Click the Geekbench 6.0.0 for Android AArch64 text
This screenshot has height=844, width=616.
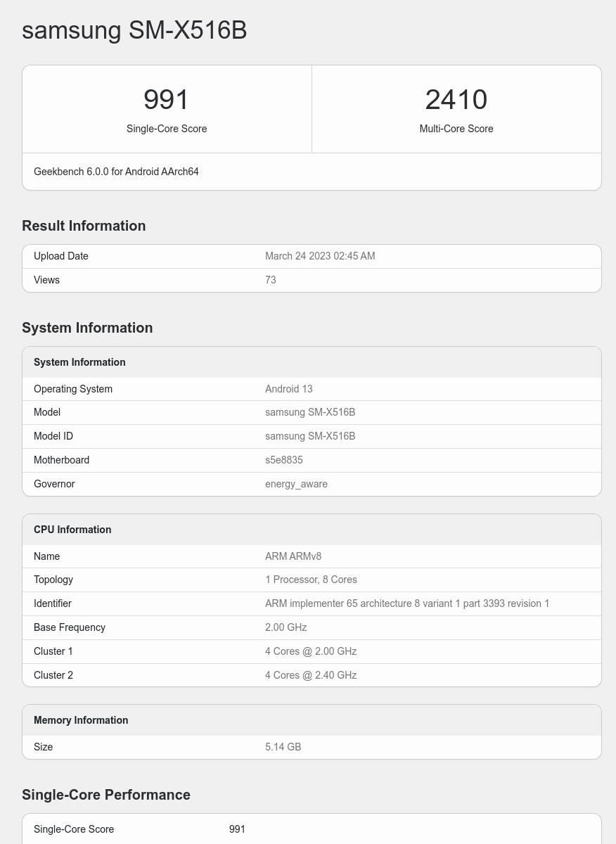tap(116, 172)
